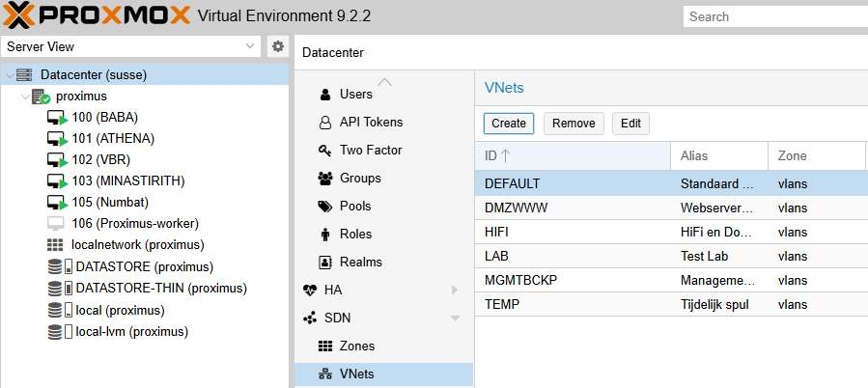Click the Remove button
868x388 pixels.
tap(574, 124)
